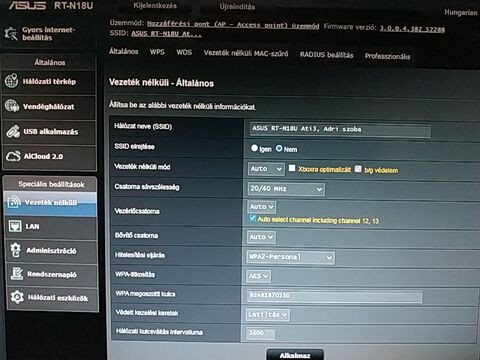Click the Hálózati kulcsváltás intervalluma field
This screenshot has width=480, height=360.
coord(261,333)
